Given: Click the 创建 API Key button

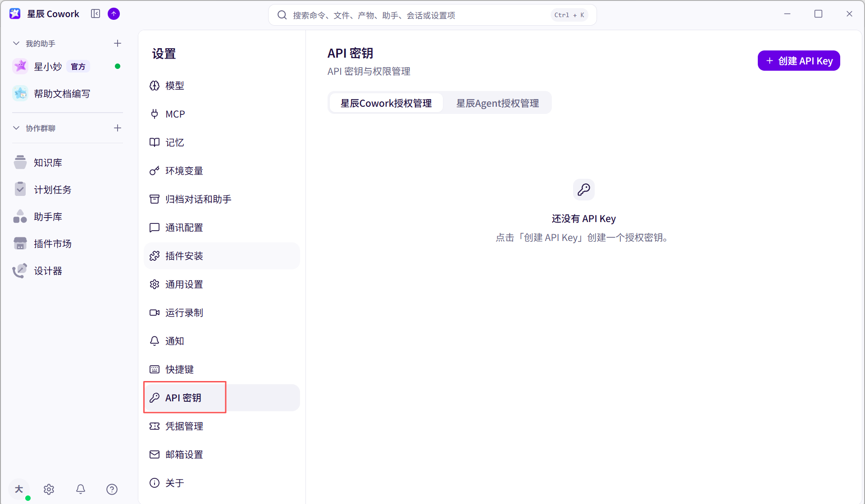Looking at the screenshot, I should point(799,61).
